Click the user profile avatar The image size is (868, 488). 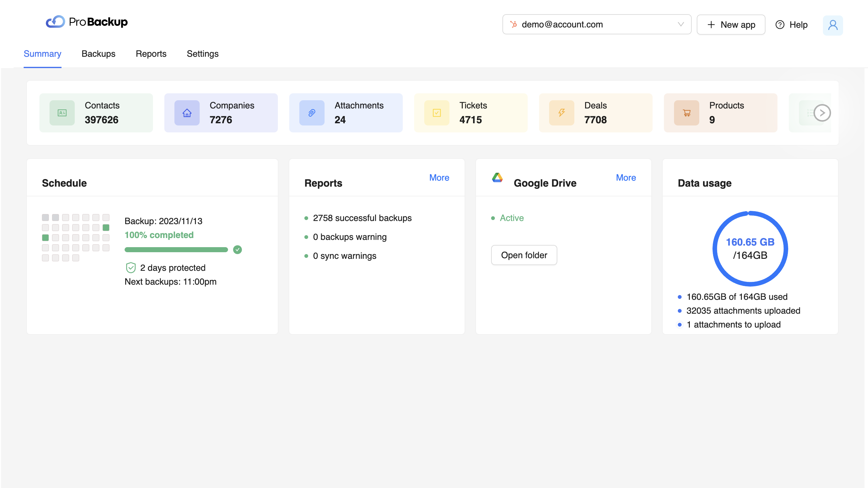point(833,25)
